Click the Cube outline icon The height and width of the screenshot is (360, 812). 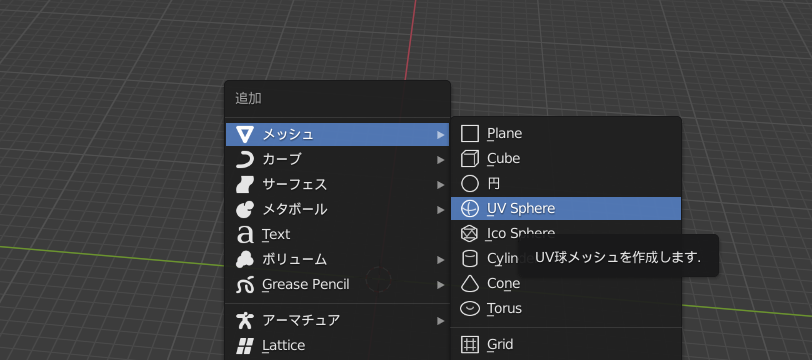click(x=470, y=159)
